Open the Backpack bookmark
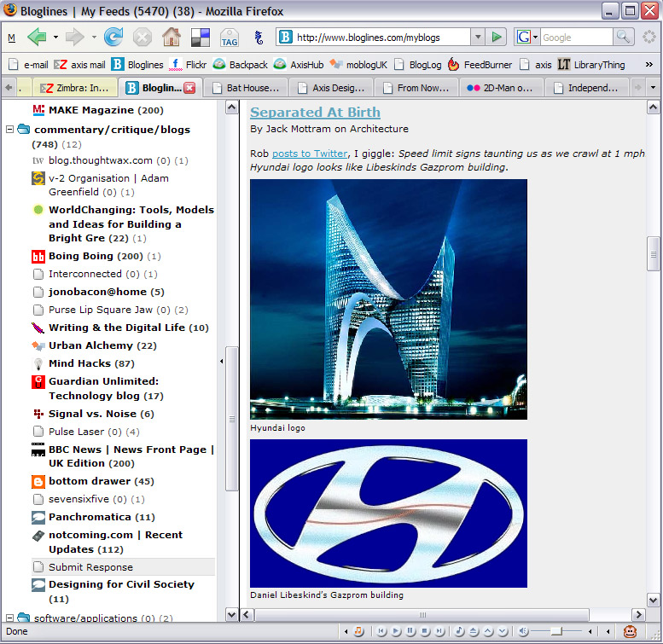663x644 pixels. (x=240, y=65)
